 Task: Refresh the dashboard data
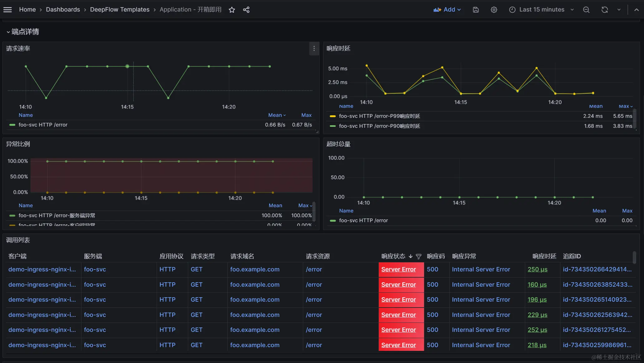click(604, 10)
